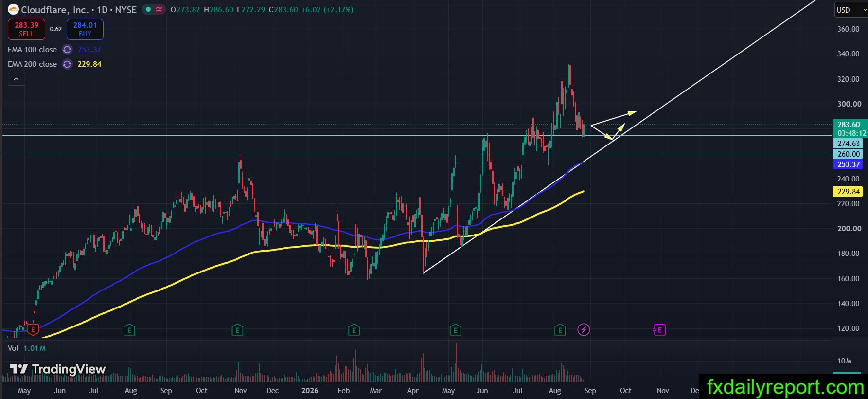This screenshot has height=399, width=868.
Task: Click the Vol indicator label
Action: pos(13,348)
